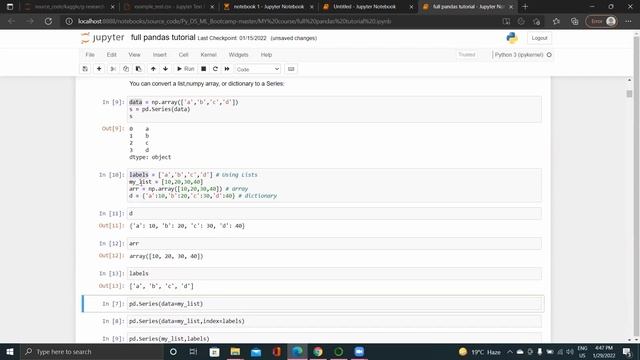Open File Explorer from the taskbar

click(x=235, y=351)
